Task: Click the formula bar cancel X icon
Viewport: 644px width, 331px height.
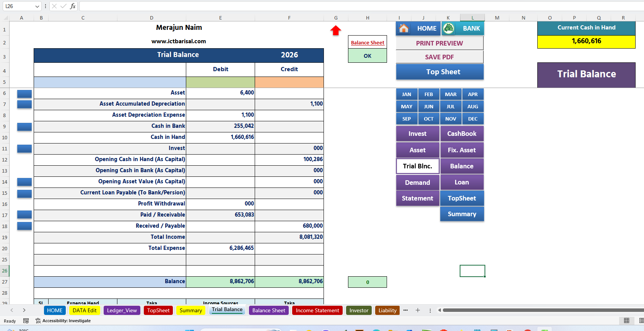Action: click(x=54, y=6)
